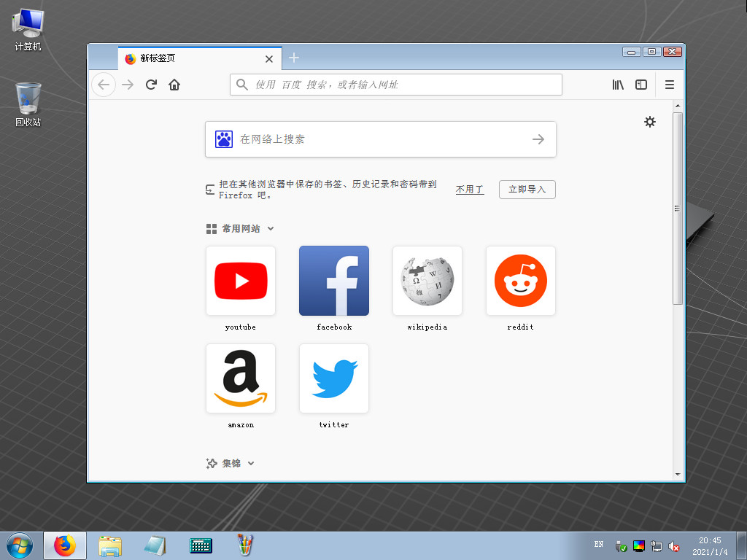The image size is (747, 560).
Task: Toggle the sidebar icon in Firefox toolbar
Action: click(641, 84)
